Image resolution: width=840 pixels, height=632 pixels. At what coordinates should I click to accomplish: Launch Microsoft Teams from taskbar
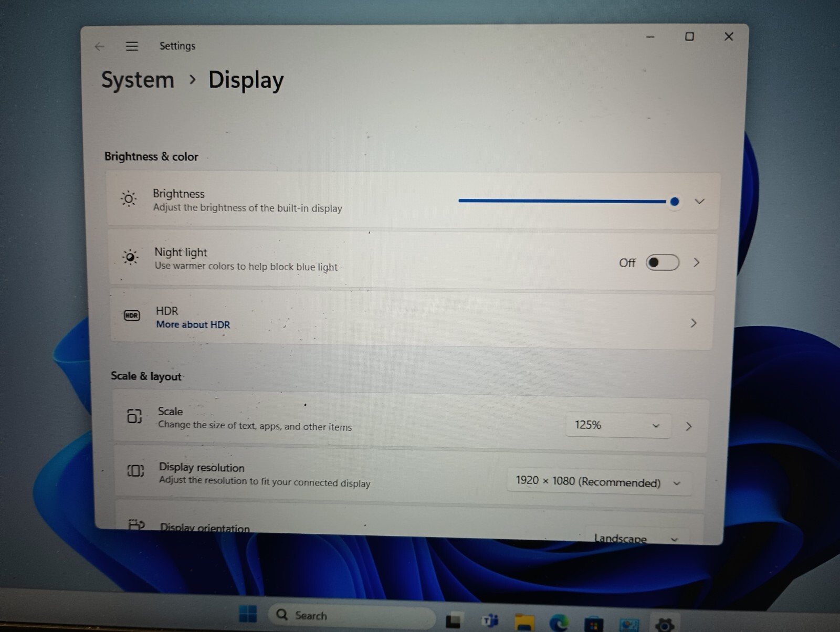[490, 621]
